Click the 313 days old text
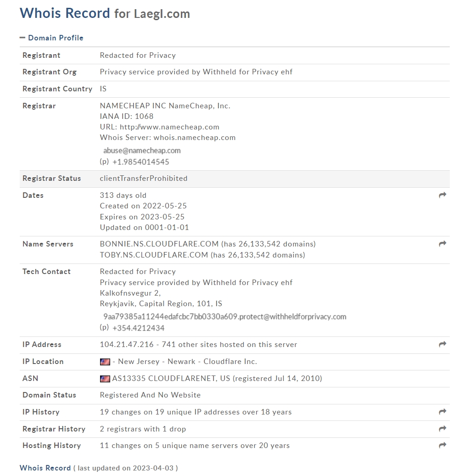464x476 pixels. [123, 195]
